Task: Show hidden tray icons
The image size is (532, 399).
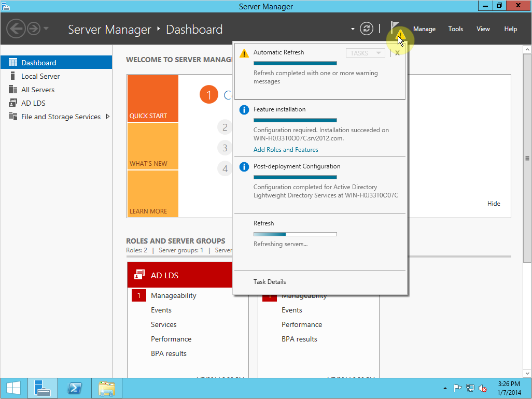Action: (445, 388)
